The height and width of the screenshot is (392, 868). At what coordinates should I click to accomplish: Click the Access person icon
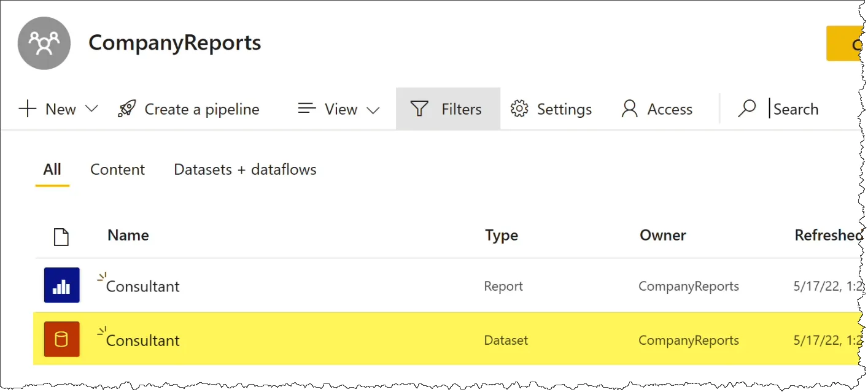[630, 109]
